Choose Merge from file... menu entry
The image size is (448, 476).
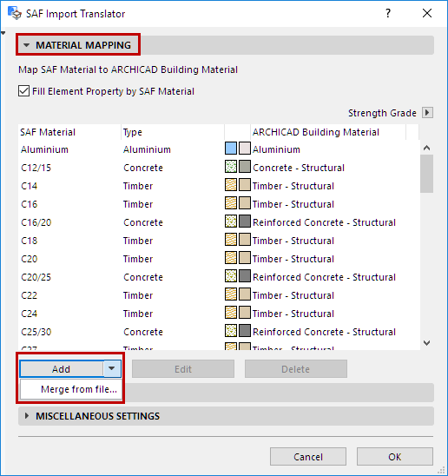point(71,389)
